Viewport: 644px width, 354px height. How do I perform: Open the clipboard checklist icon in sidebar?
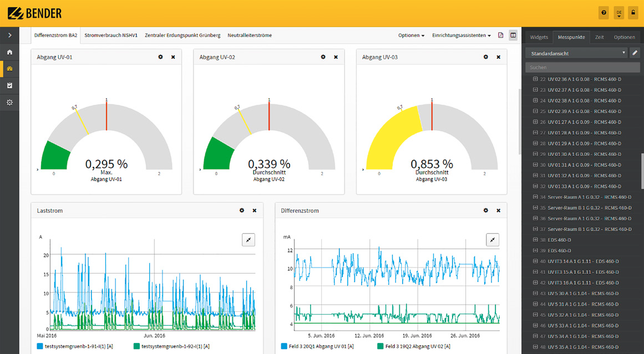click(x=9, y=85)
